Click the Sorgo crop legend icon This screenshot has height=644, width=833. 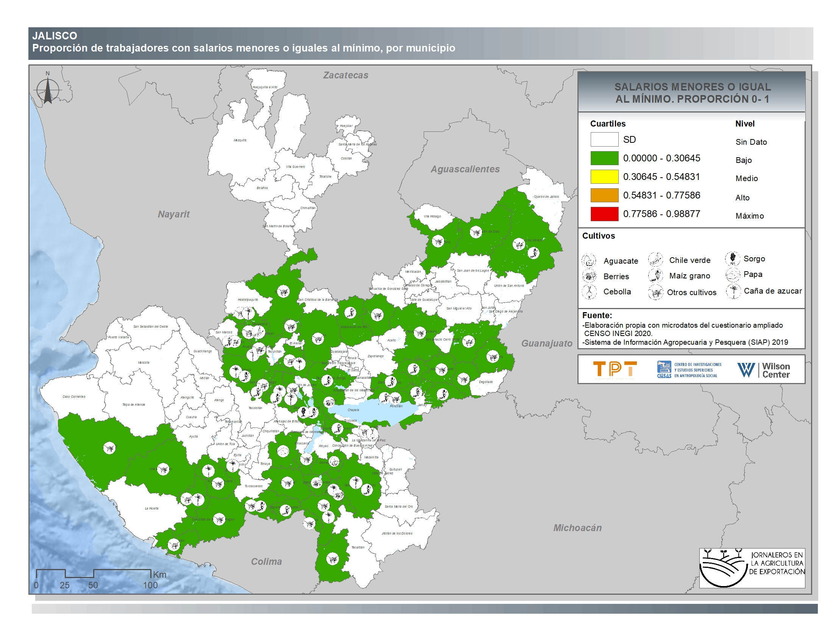732,258
